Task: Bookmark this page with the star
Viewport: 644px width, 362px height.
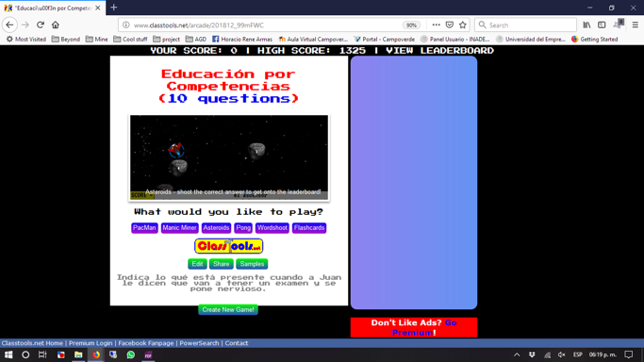Action: tap(463, 25)
